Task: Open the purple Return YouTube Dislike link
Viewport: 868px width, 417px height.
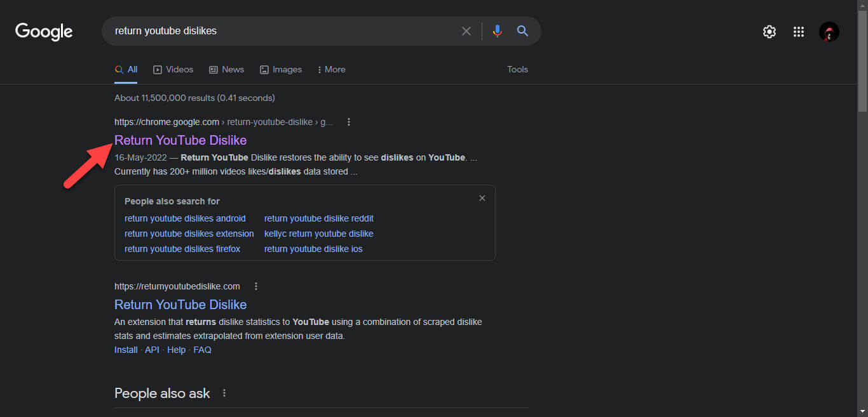Action: click(180, 140)
